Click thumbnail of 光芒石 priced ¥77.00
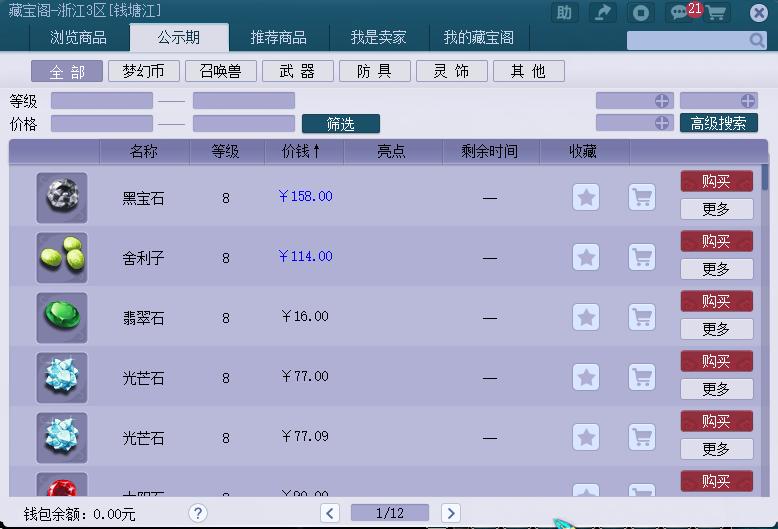778x529 pixels. (x=62, y=378)
